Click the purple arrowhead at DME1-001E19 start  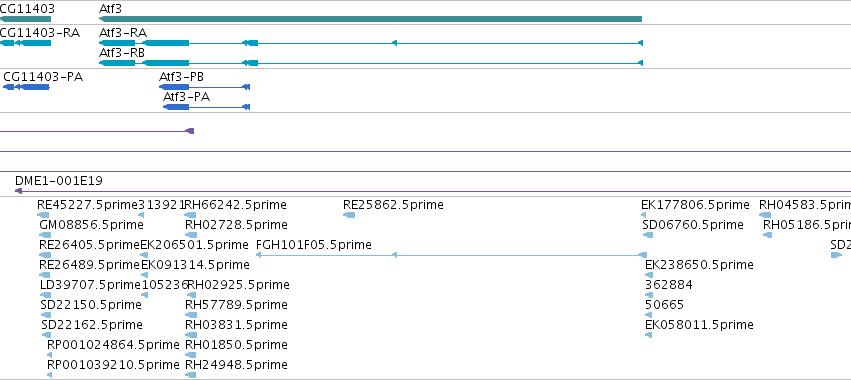[x=18, y=191]
